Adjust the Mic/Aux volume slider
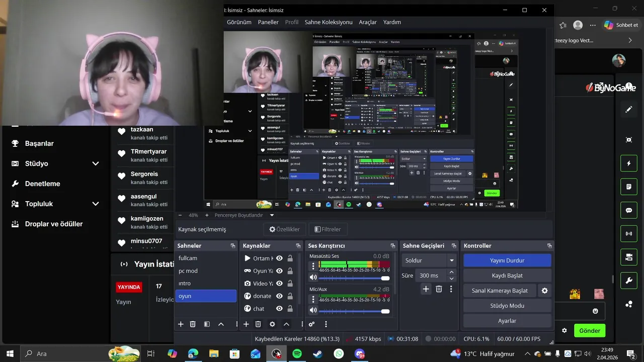 [354, 311]
